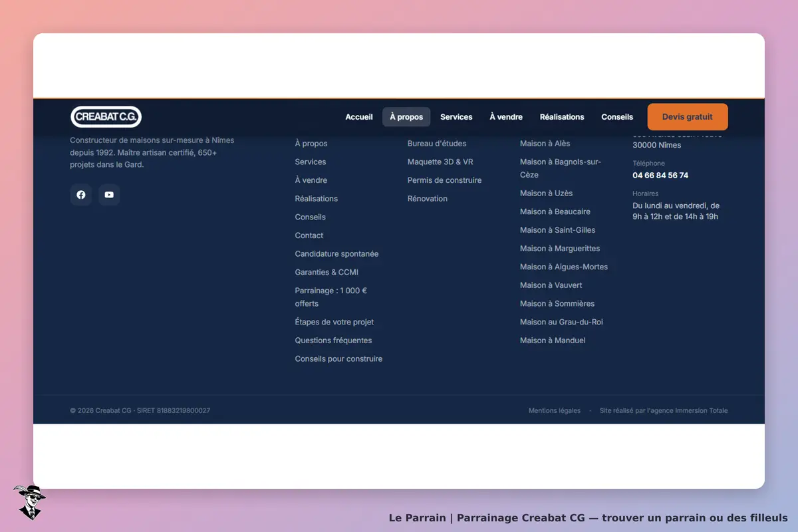
Task: Open À vendre in the top navigation
Action: pyautogui.click(x=506, y=117)
